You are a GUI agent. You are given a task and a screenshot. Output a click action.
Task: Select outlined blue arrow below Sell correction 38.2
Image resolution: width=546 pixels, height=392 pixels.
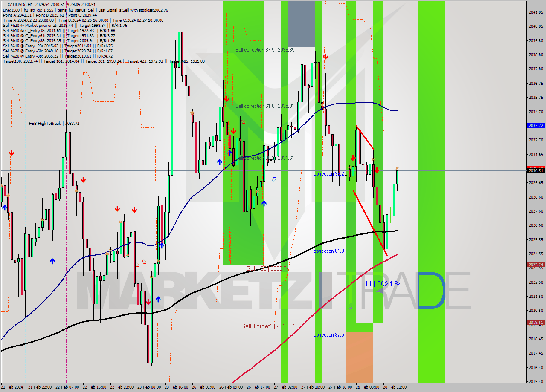274,179
